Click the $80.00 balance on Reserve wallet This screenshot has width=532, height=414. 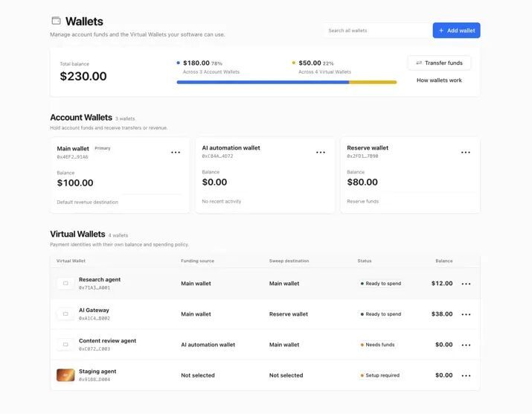(362, 182)
